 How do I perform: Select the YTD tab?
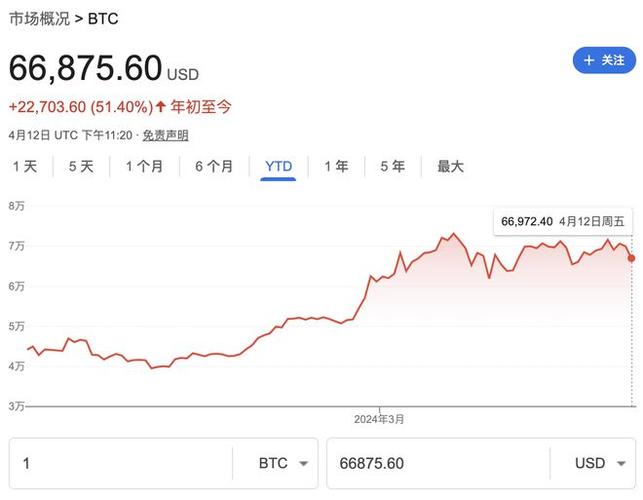pyautogui.click(x=279, y=167)
